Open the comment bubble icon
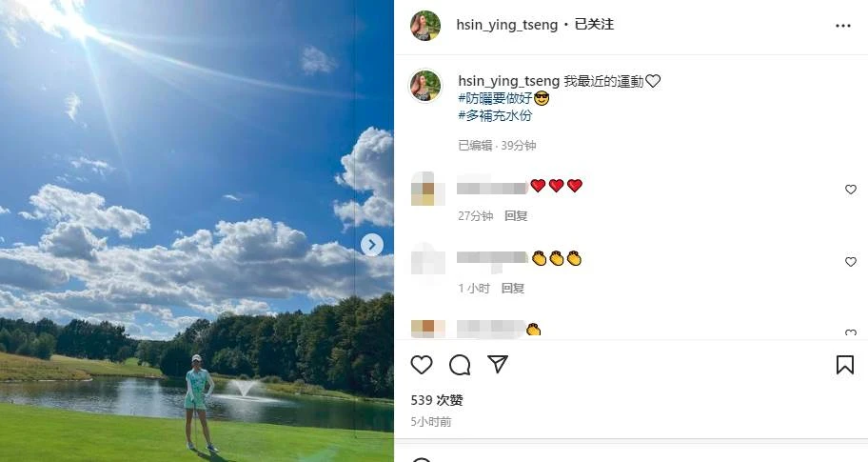Screen dimensions: 868x462 (x=460, y=365)
